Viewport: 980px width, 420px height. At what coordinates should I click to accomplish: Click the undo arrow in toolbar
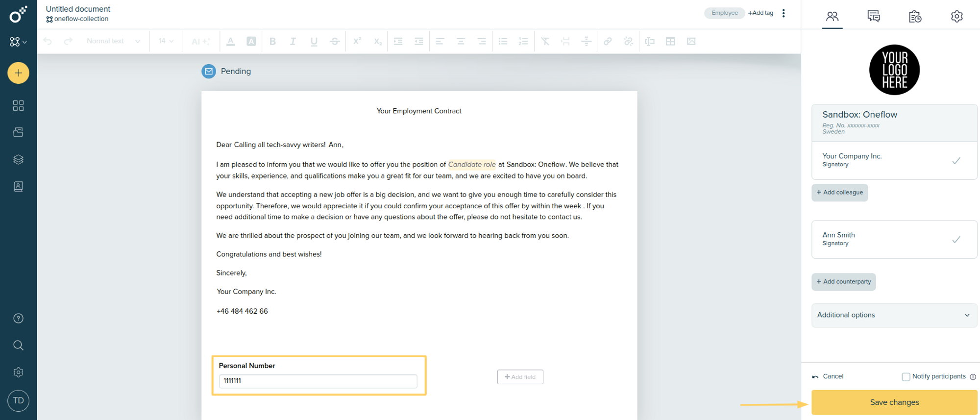pos(48,41)
